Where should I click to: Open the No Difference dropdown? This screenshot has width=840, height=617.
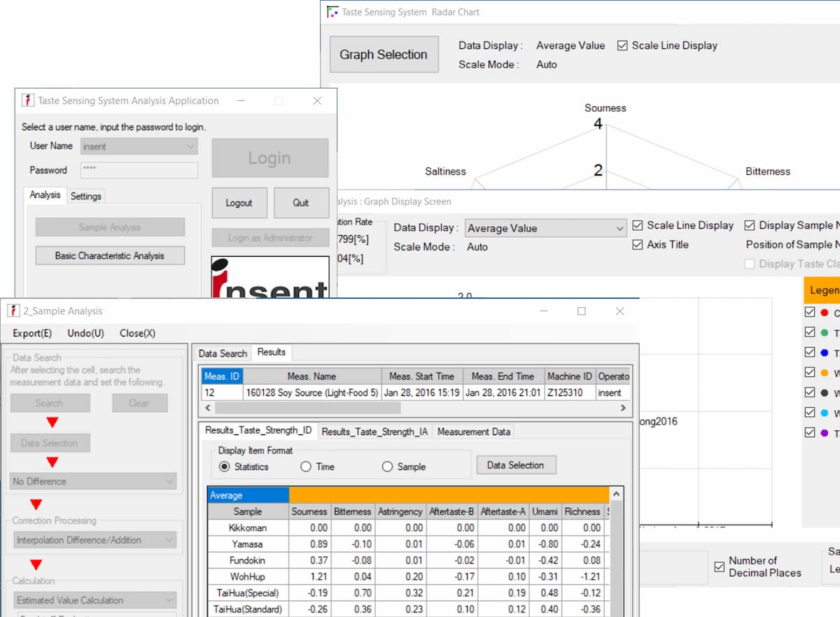94,481
